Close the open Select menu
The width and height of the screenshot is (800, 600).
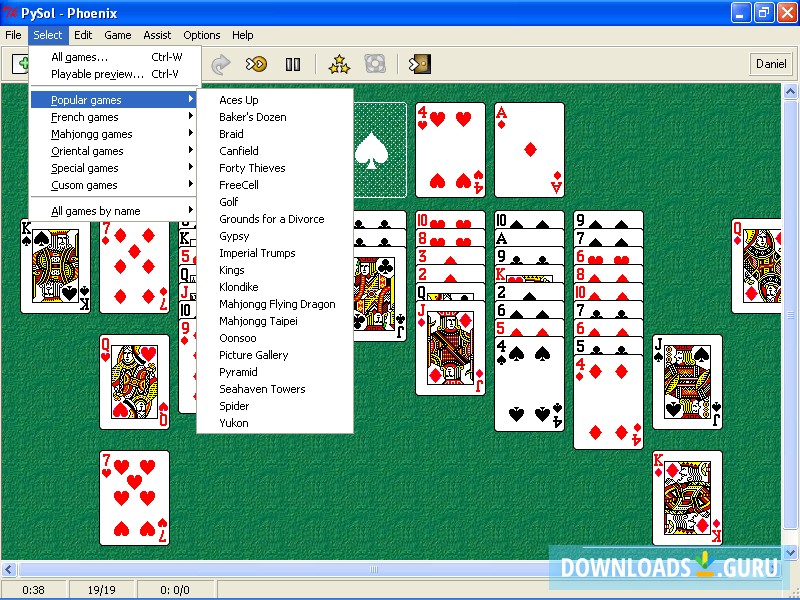(47, 35)
